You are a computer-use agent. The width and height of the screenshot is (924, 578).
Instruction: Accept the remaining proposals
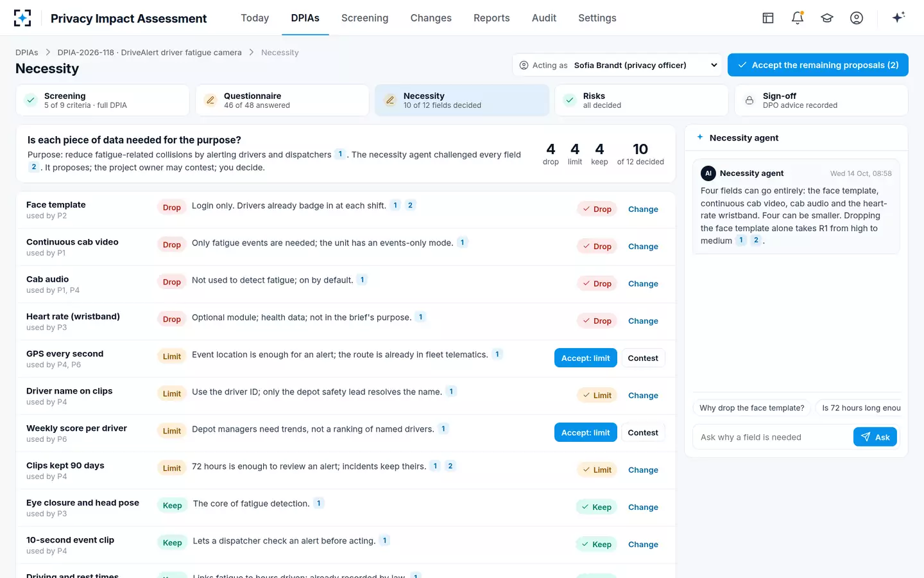(x=818, y=65)
